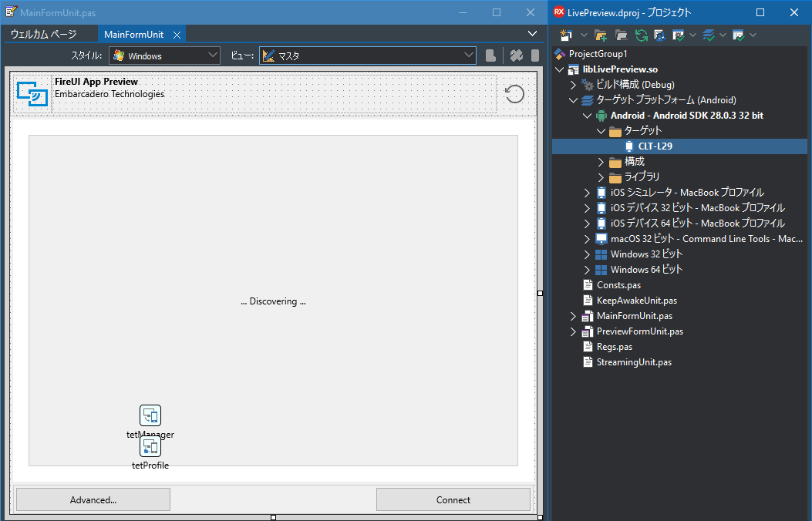
Task: Click the Connect button
Action: tap(453, 499)
